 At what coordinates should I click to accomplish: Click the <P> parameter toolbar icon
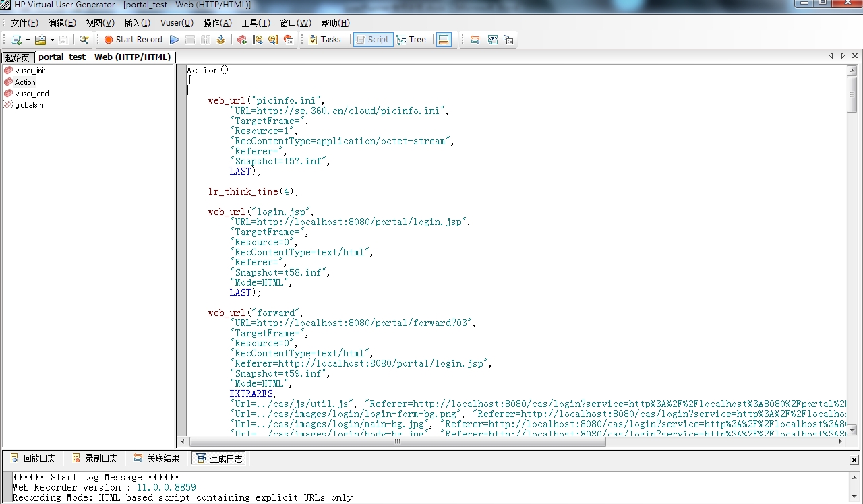pos(493,40)
